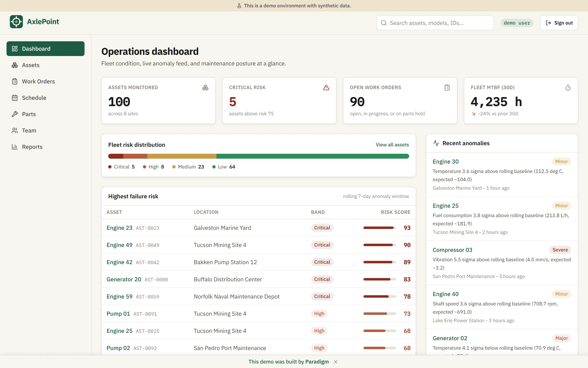Image resolution: width=588 pixels, height=368 pixels.
Task: Click the warning triangle on Critical Risk card
Action: pyautogui.click(x=326, y=88)
